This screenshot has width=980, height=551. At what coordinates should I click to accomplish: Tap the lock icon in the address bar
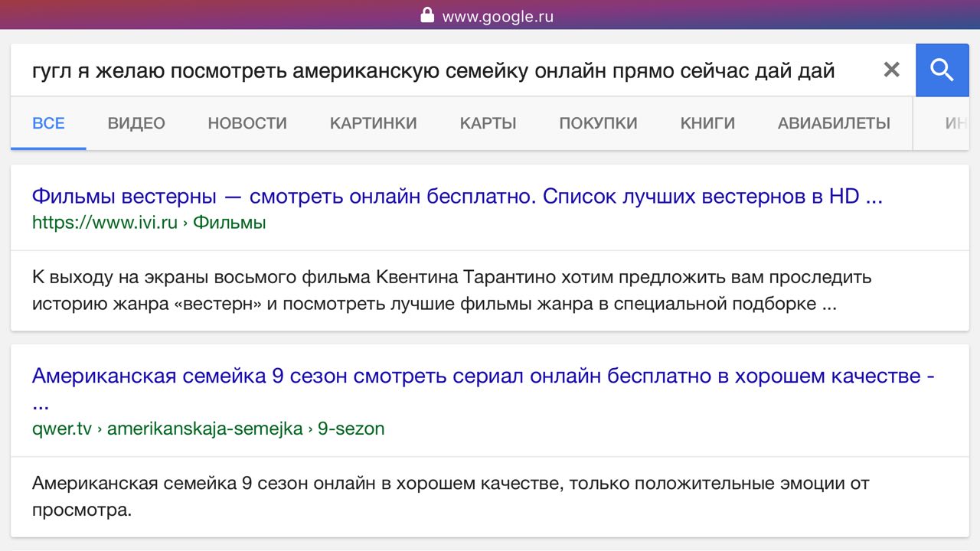[427, 15]
